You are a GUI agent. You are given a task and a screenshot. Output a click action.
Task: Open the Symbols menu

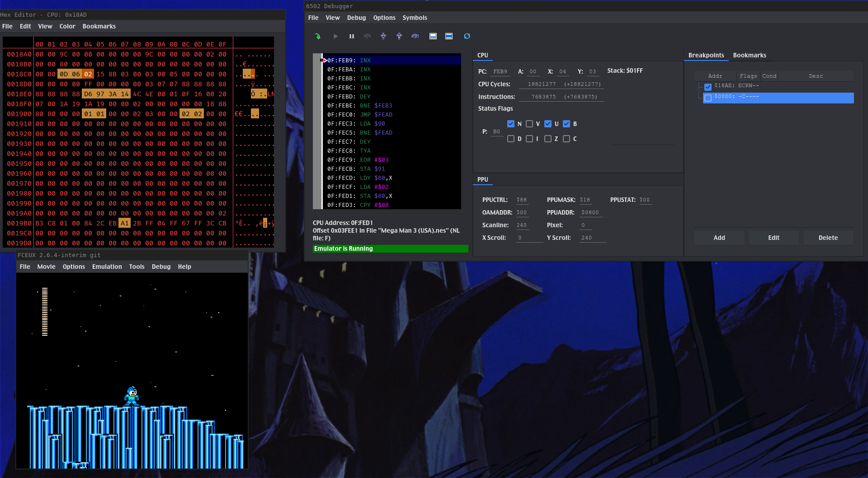415,18
